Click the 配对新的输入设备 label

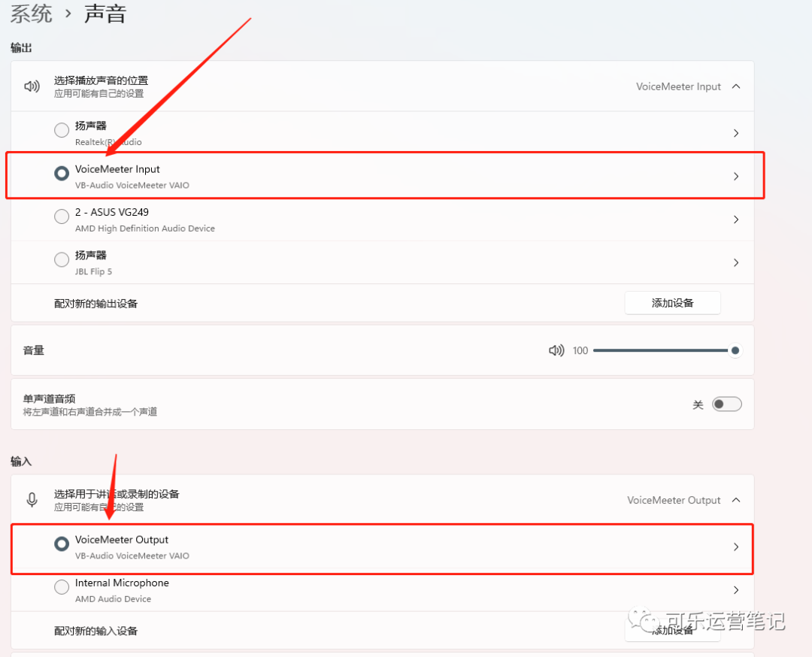[x=95, y=631]
